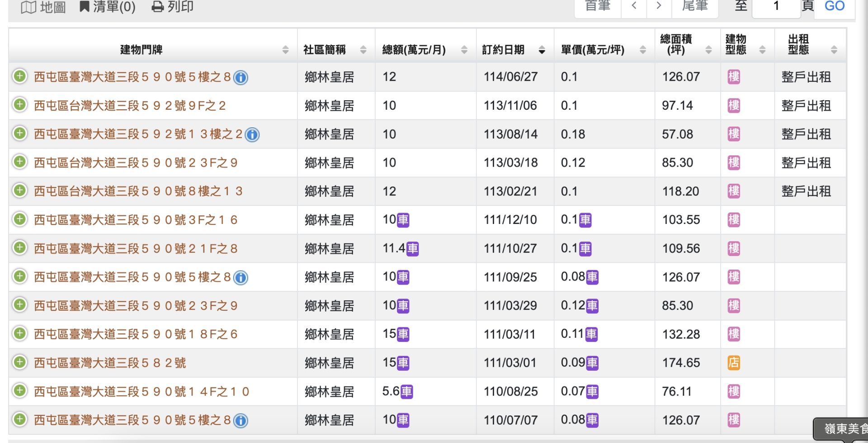This screenshot has height=443, width=868.
Task: Click 樓 badge in 97.14 area row
Action: coord(734,106)
